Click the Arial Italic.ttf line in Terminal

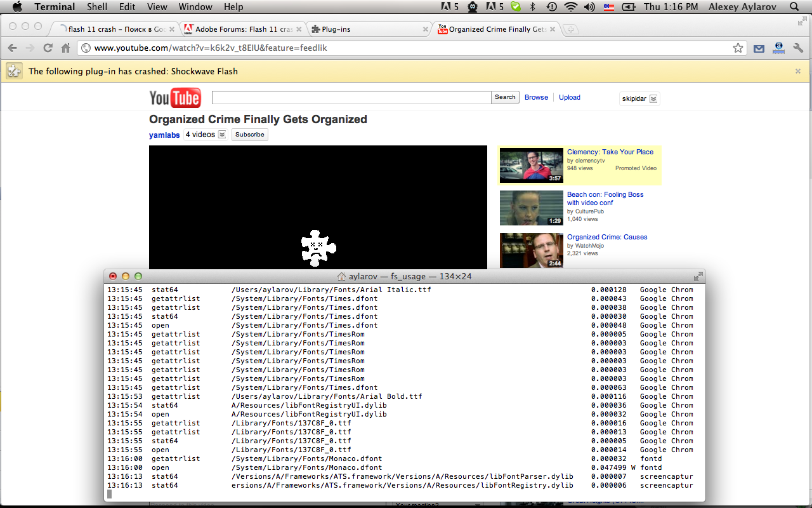(400, 290)
